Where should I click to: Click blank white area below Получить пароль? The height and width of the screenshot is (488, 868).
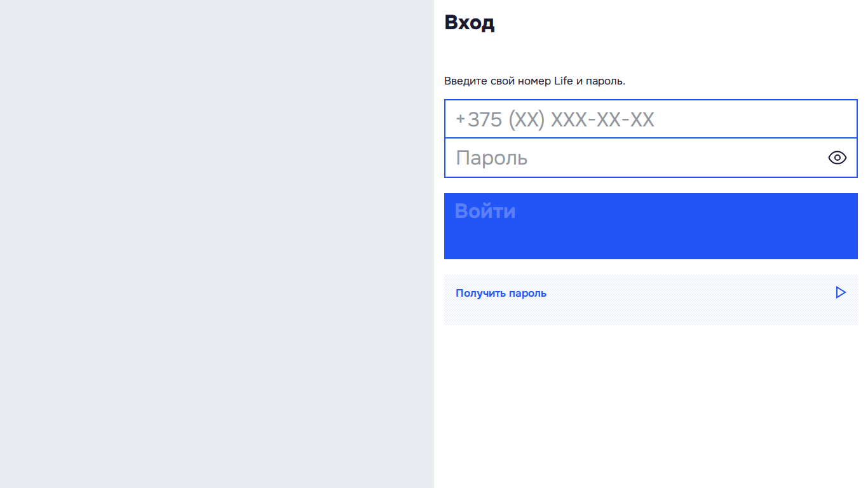(651, 407)
